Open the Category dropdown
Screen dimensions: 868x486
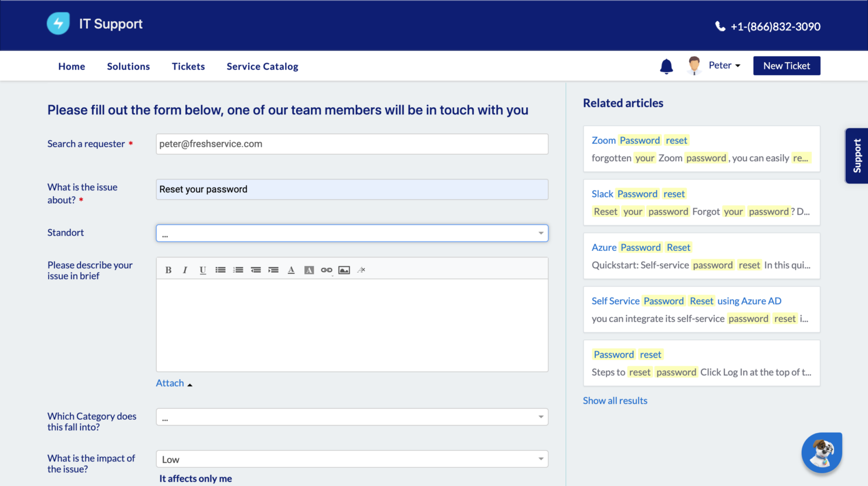[x=352, y=417]
